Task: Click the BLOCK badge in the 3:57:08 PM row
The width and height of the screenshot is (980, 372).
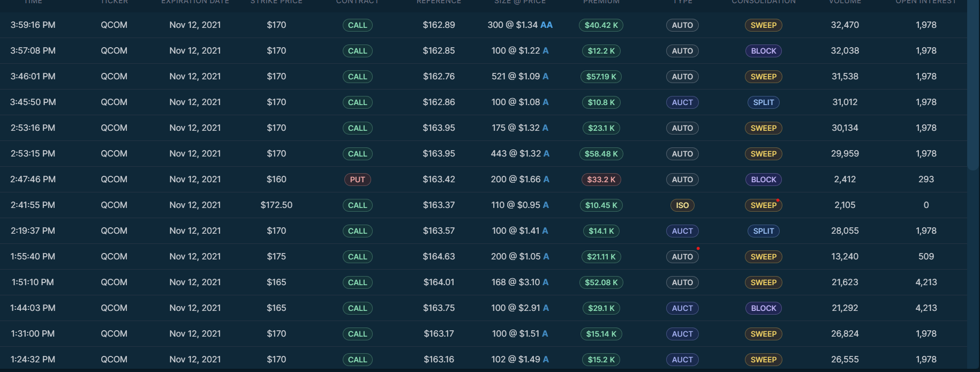Action: pyautogui.click(x=763, y=51)
